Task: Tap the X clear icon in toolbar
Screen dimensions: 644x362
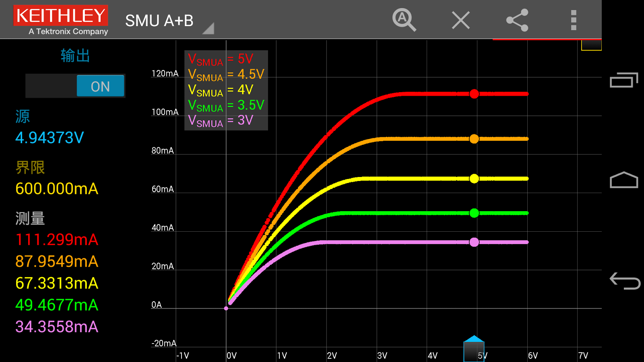Action: 460,20
